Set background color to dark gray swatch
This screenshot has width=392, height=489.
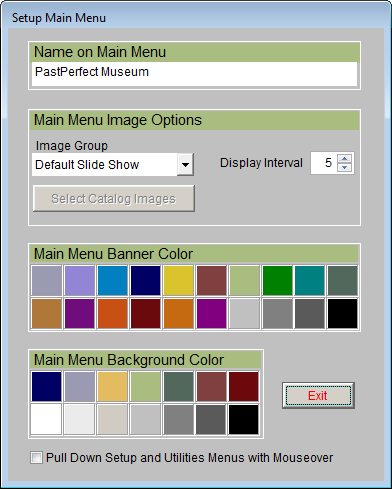(211, 419)
